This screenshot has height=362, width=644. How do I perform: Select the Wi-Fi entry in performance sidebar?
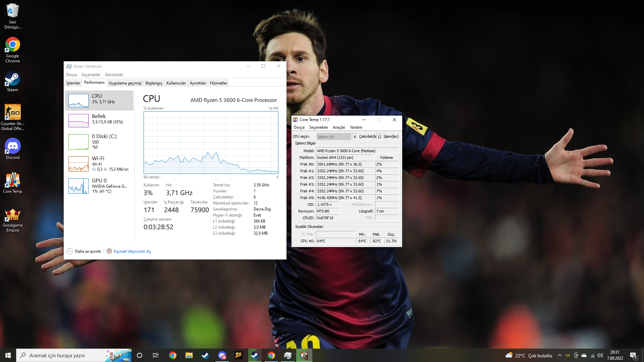tap(99, 164)
